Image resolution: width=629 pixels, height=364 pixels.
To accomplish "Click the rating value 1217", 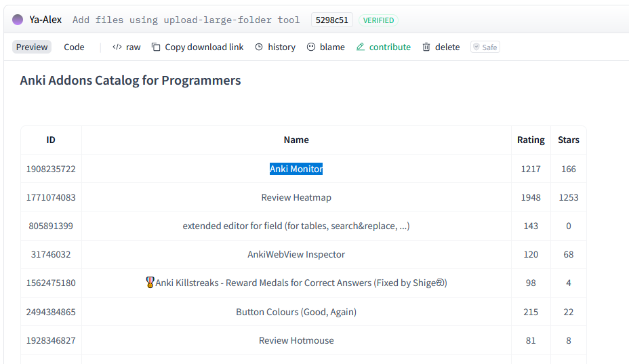I will (x=531, y=169).
